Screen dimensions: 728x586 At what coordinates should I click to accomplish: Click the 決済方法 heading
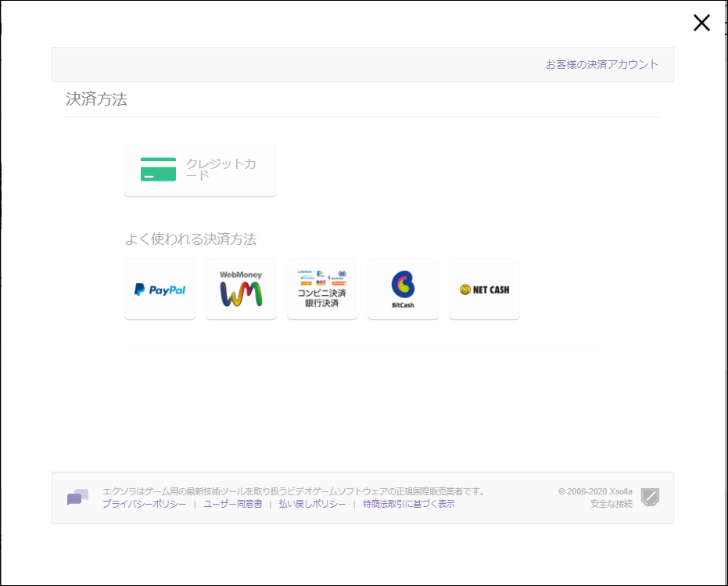click(97, 99)
